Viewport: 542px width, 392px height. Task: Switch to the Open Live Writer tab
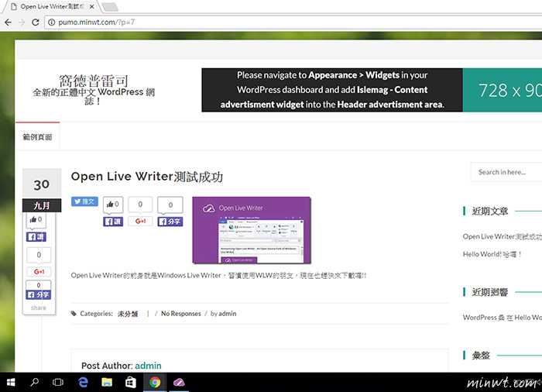(51, 6)
